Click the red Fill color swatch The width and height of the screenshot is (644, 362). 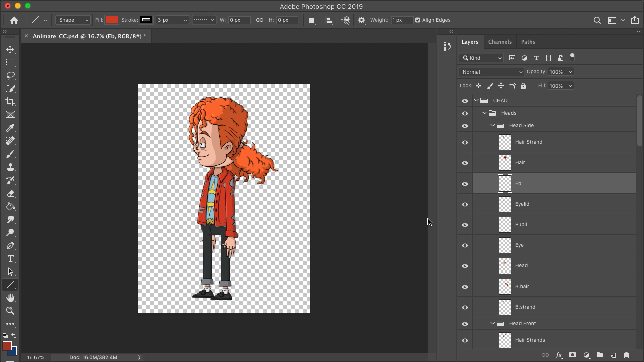coord(112,20)
